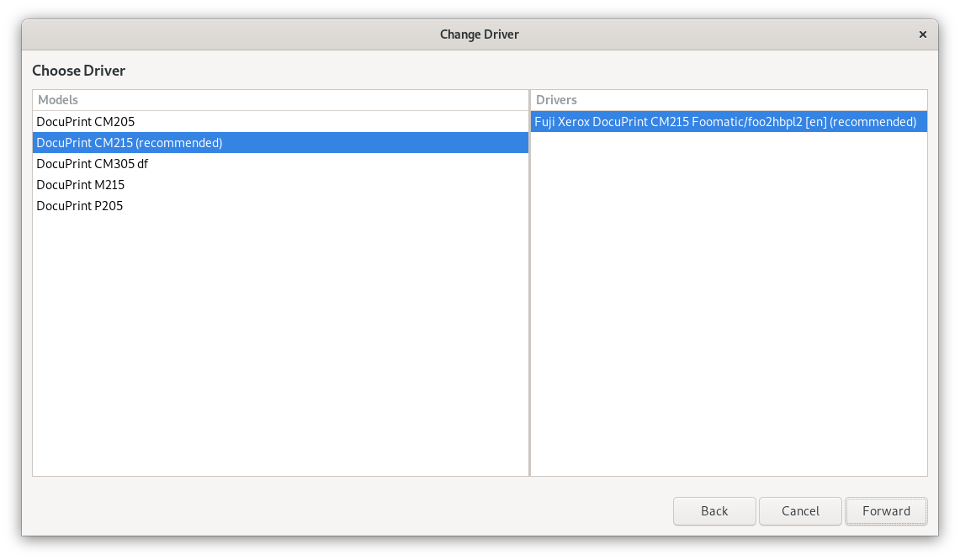Click the Choose Driver heading
The width and height of the screenshot is (960, 560).
(x=78, y=71)
